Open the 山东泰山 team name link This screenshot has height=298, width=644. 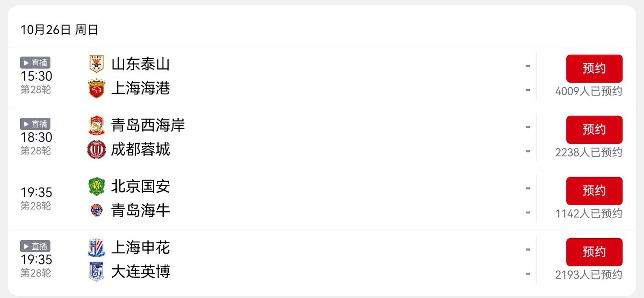pos(140,64)
